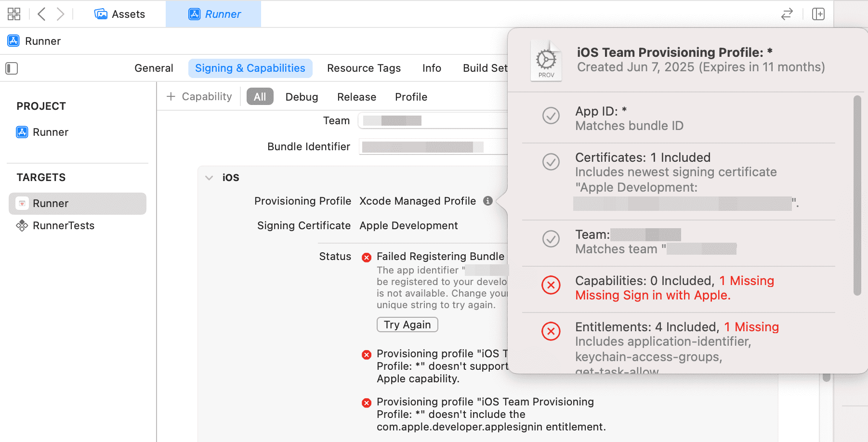
Task: Click 'Certificates: 1 Included' text
Action: [643, 157]
